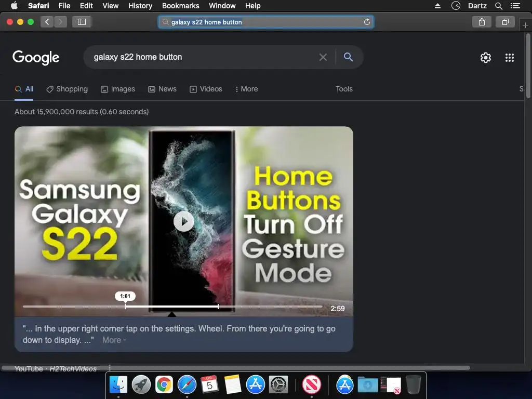The image size is (532, 399).
Task: Open the Help menu
Action: tap(253, 6)
